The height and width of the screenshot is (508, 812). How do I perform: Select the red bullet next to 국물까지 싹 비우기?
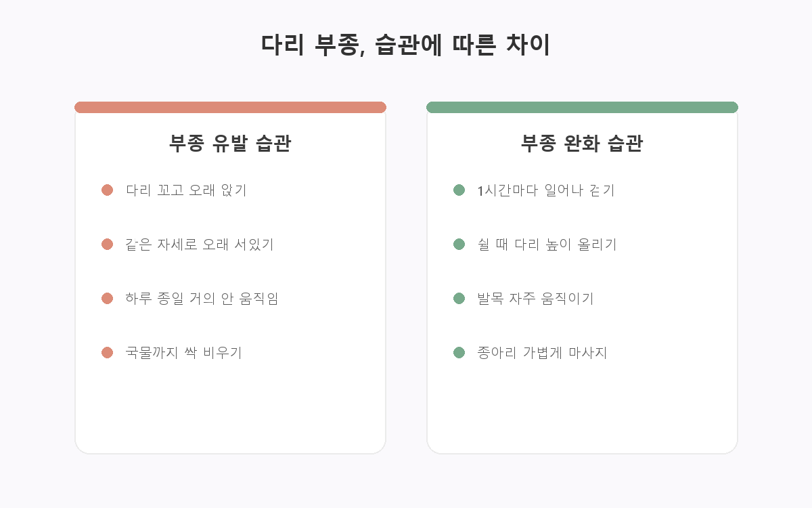107,352
